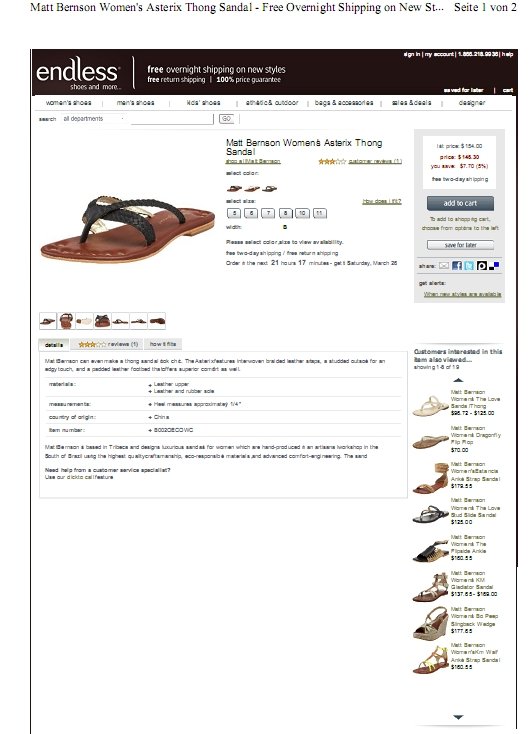Viewport: 532px width, 734px height.
Task: Show previous items with the up arrow
Action: (x=458, y=380)
